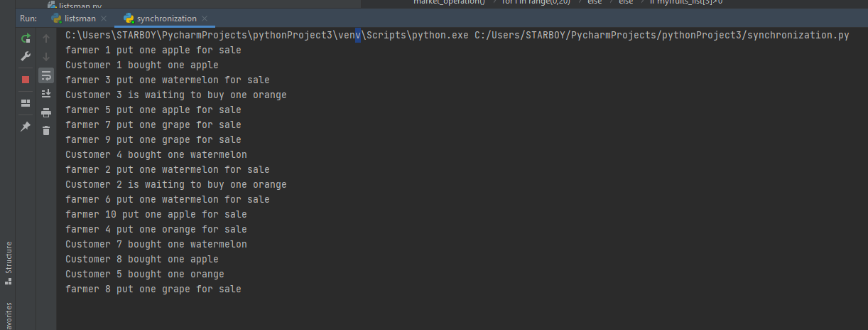Clear all console output with trash icon

[x=46, y=130]
